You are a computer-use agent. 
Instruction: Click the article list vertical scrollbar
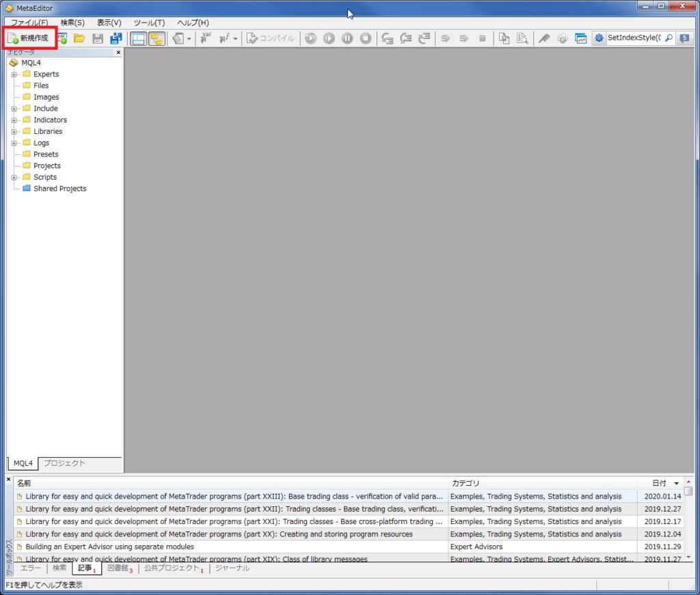[x=688, y=520]
